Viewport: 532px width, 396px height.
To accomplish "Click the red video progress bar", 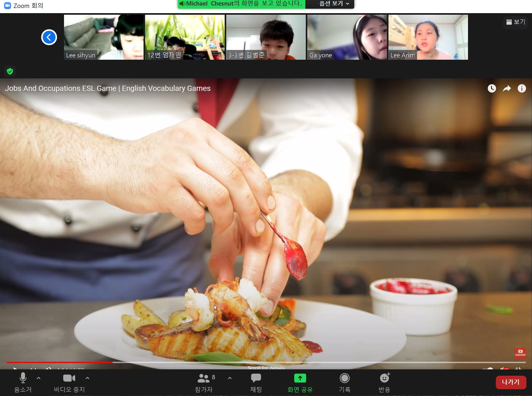I will 60,362.
